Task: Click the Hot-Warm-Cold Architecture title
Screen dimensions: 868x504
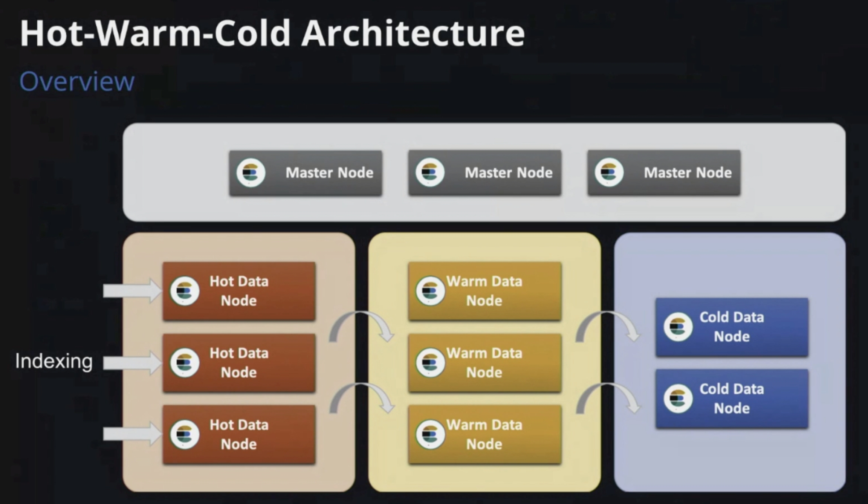Action: pos(272,34)
